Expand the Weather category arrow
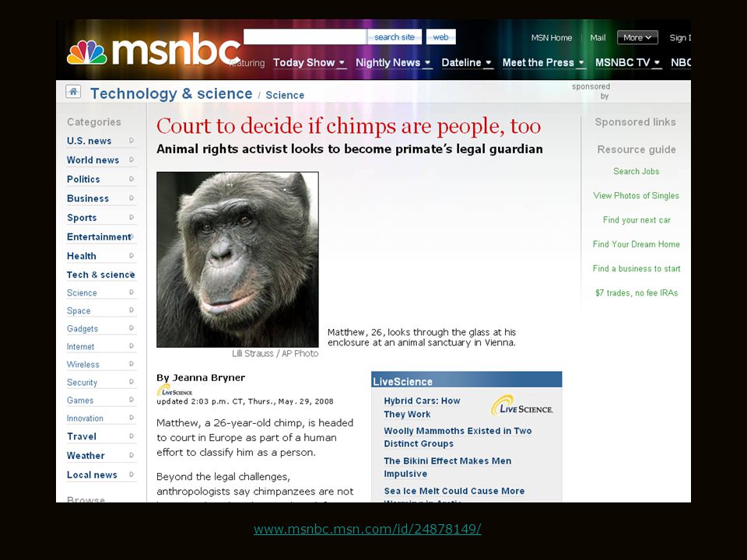 [132, 455]
